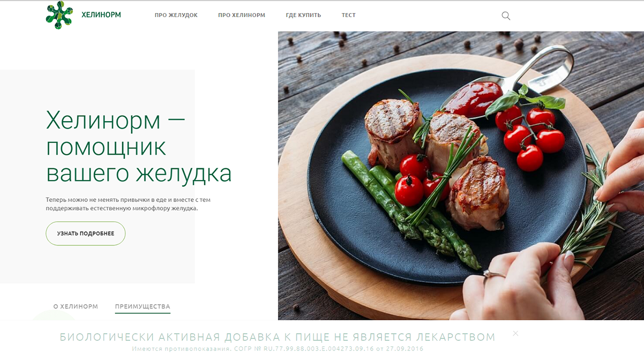This screenshot has height=362, width=644.
Task: Click the УЗНАТЬ ПОДРОБНЕЕ button
Action: pos(86,233)
